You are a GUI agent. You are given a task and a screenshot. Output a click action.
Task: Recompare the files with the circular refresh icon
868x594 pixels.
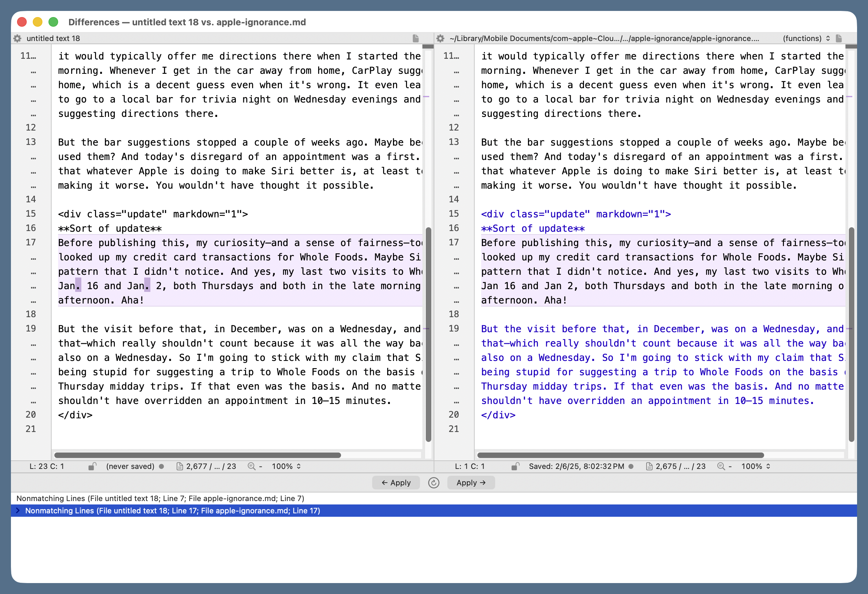click(433, 483)
